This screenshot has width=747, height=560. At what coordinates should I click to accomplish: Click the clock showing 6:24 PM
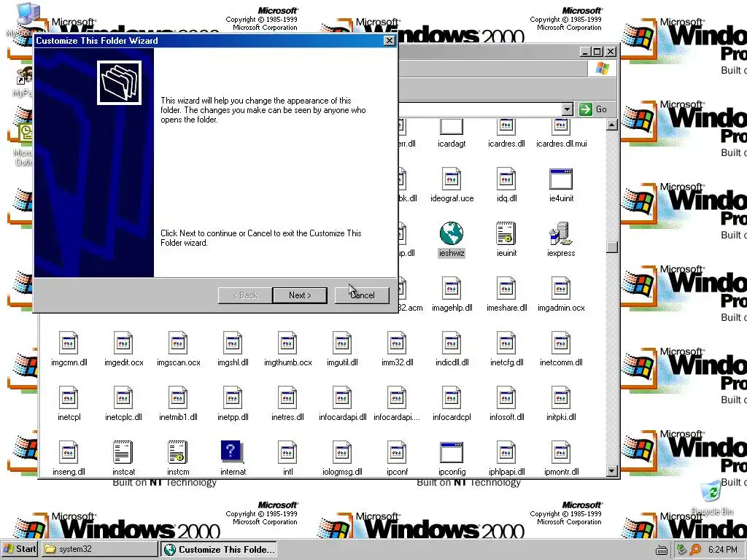coord(722,550)
